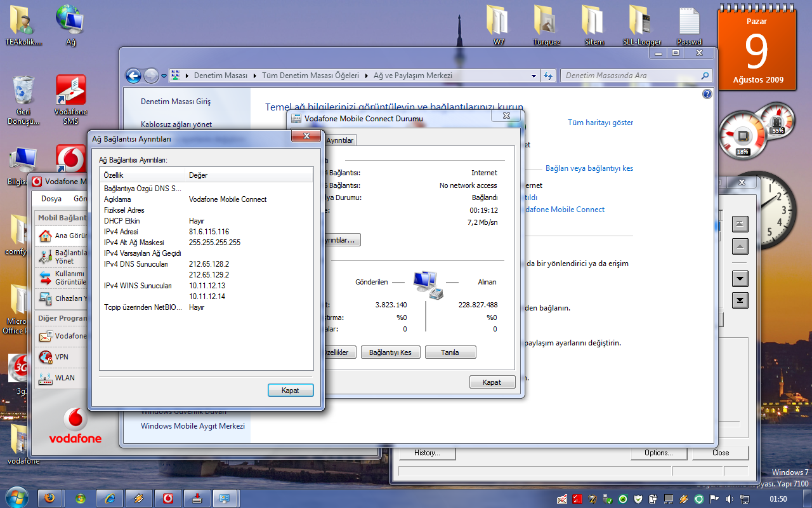
Task: Open the Firefox taskbar button
Action: [x=50, y=498]
